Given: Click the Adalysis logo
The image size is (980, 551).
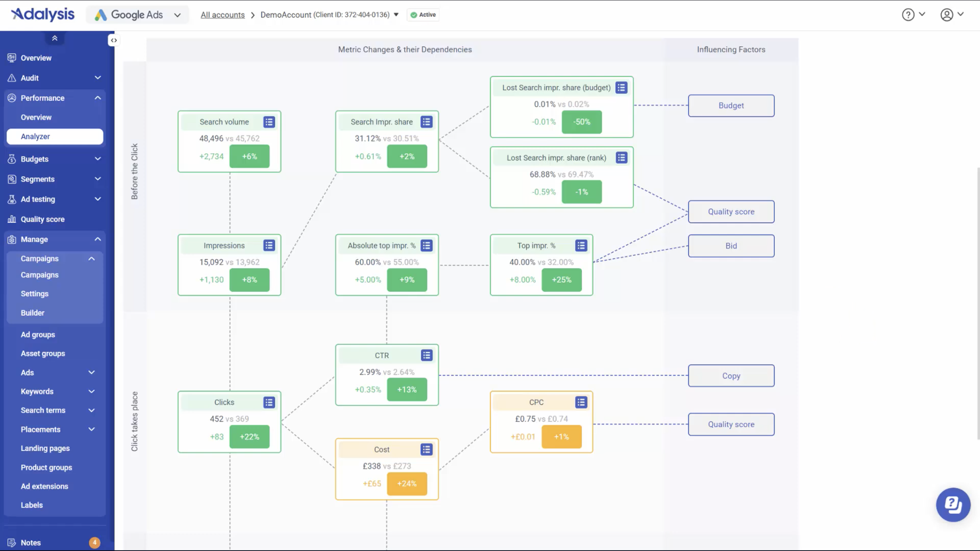Looking at the screenshot, I should click(x=43, y=15).
